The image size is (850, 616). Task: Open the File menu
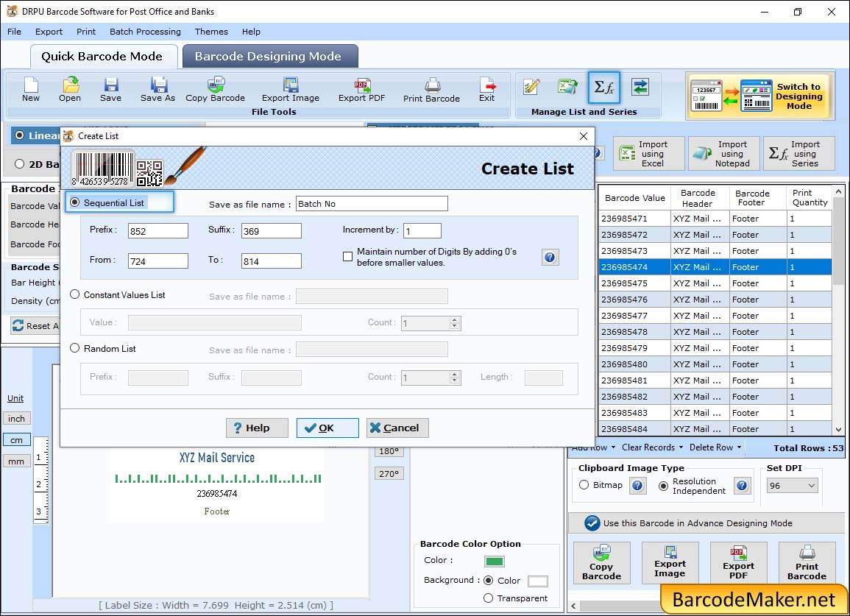pos(14,32)
